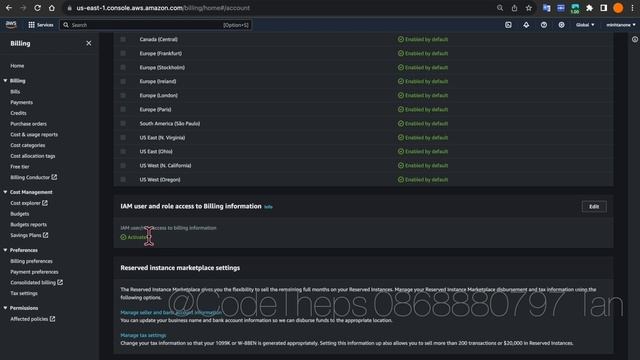This screenshot has width=640, height=360.
Task: Go to Home in billing sidebar
Action: pos(17,66)
